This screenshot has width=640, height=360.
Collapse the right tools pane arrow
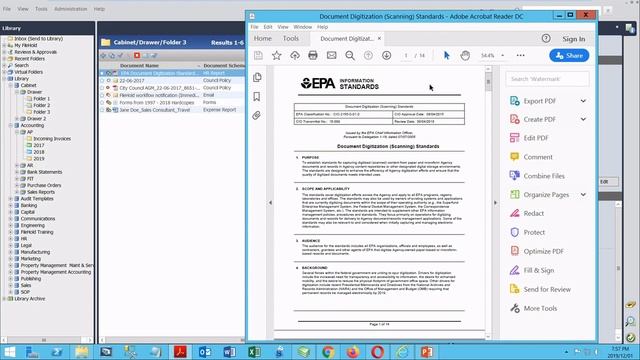pyautogui.click(x=496, y=202)
